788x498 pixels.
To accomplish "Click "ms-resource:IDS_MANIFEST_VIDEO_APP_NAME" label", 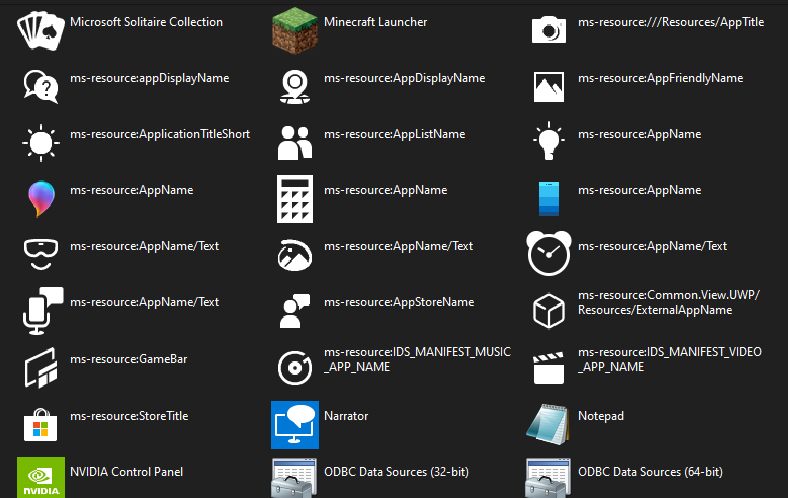I will tap(670, 359).
